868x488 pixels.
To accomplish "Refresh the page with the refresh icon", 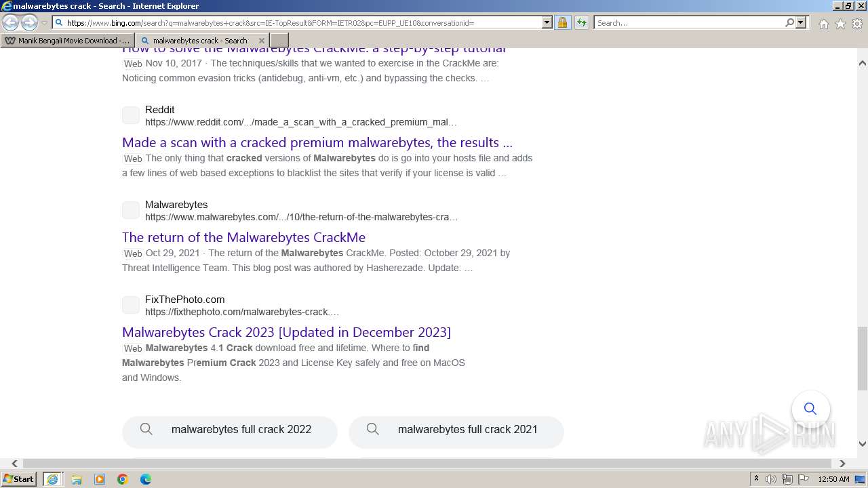I will click(581, 22).
